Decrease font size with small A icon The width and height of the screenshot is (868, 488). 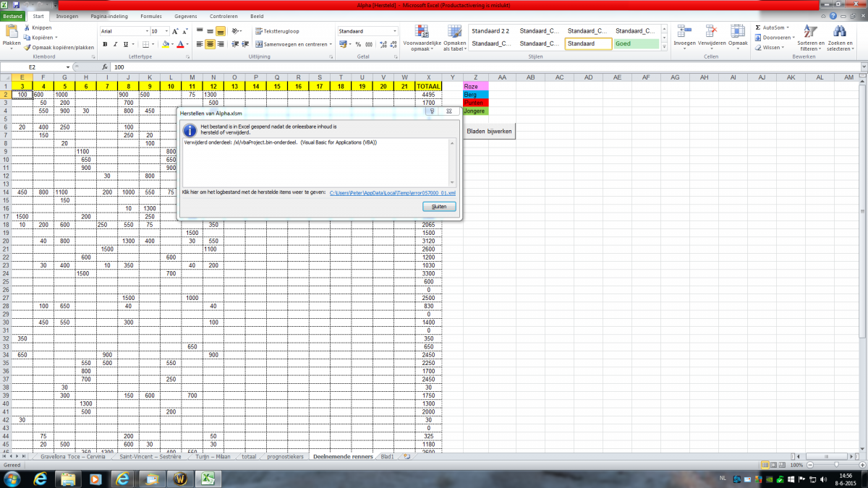click(x=184, y=32)
